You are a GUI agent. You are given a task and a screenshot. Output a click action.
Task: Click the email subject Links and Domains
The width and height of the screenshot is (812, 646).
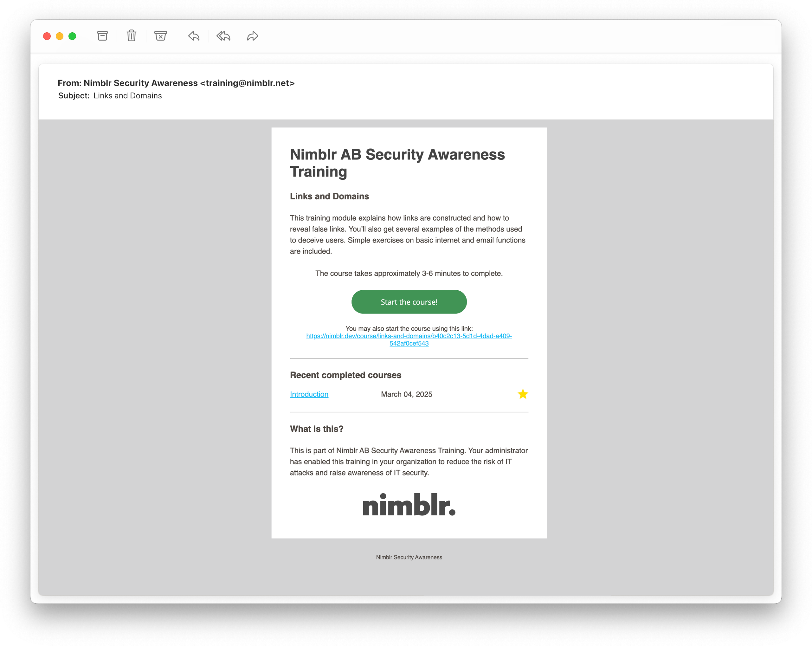coord(127,96)
